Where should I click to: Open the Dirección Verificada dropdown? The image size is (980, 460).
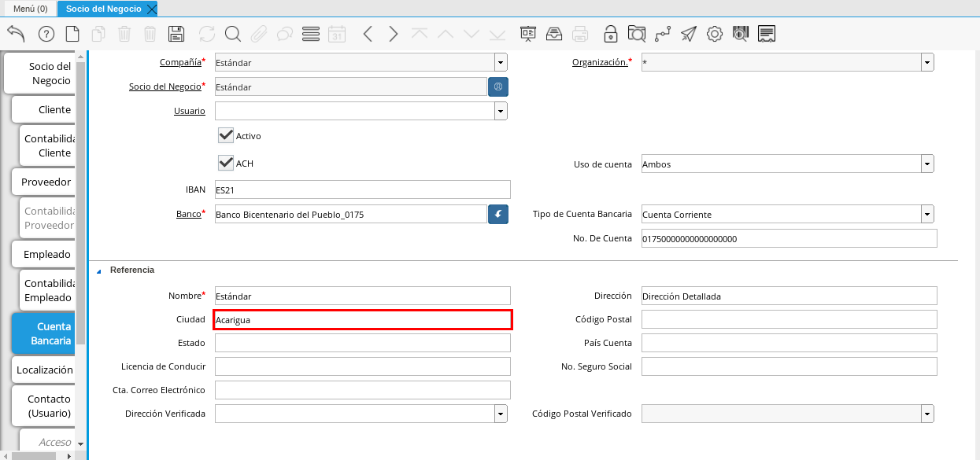pyautogui.click(x=501, y=414)
